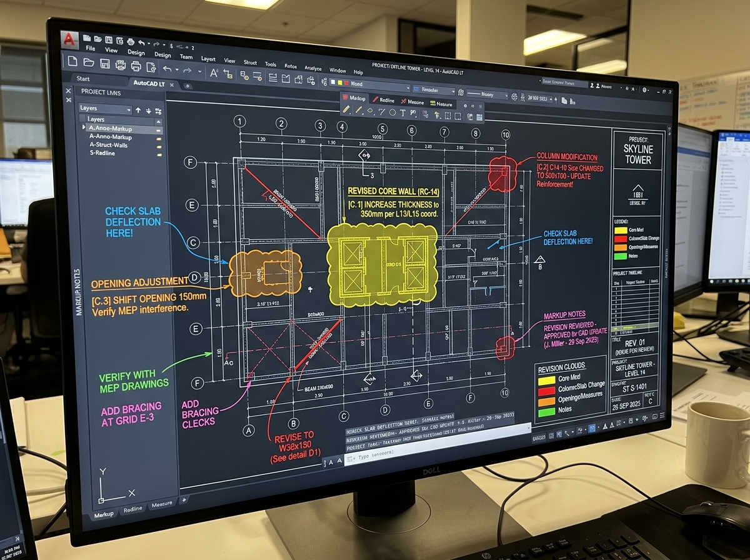The height and width of the screenshot is (560, 750).
Task: Select the text annotation 'A' tool icon
Action: tap(214, 72)
